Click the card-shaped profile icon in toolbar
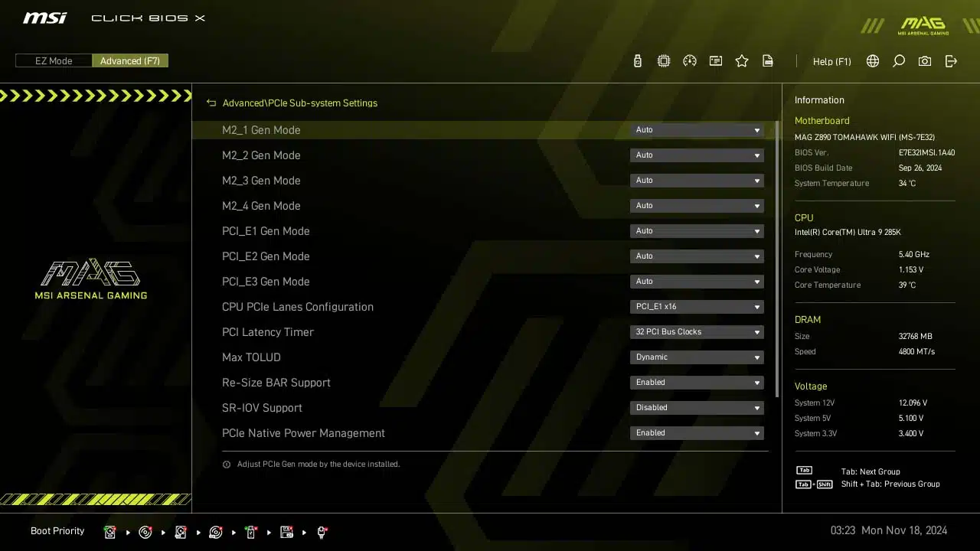 click(x=716, y=61)
